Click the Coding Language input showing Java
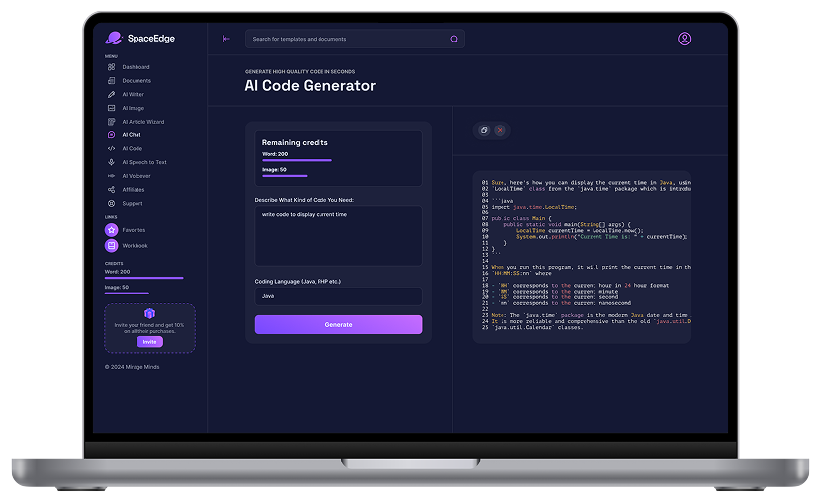 tap(338, 296)
